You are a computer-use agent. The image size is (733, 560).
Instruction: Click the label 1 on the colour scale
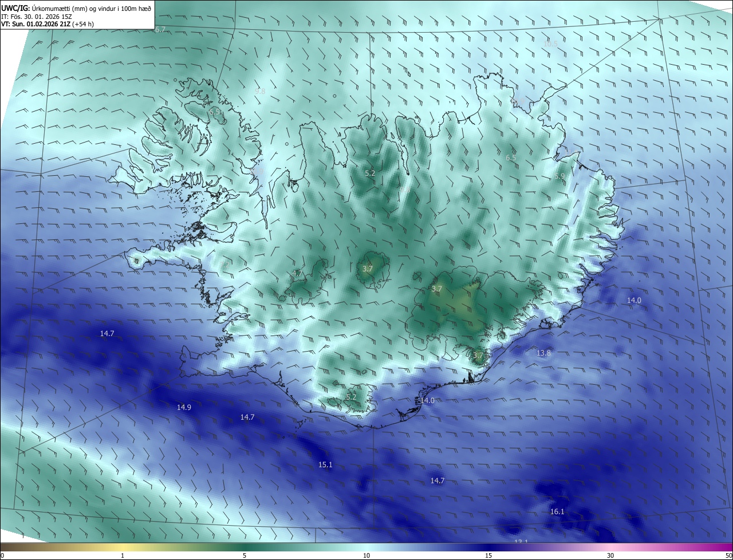123,555
